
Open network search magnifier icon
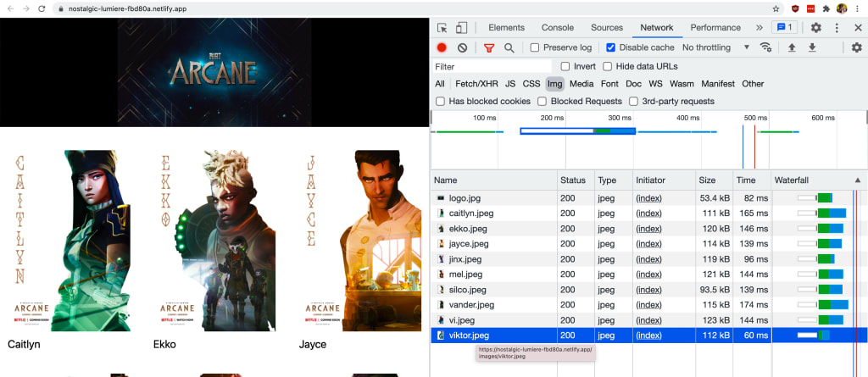509,47
